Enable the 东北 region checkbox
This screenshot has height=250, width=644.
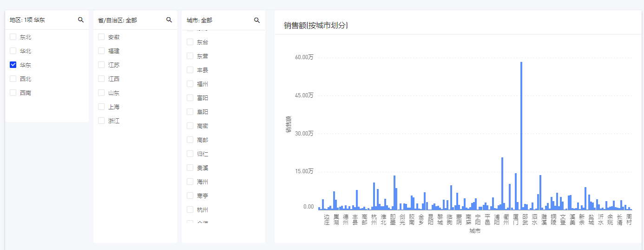click(13, 37)
